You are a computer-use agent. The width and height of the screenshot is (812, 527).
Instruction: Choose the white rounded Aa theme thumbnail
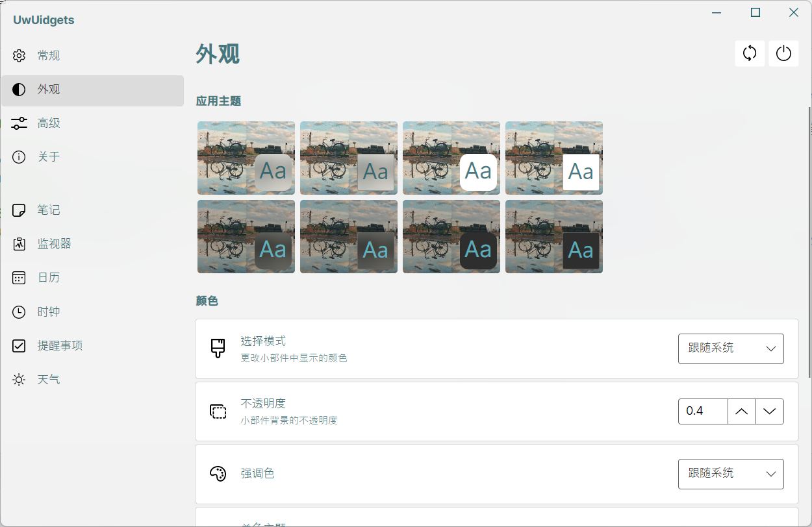[451, 158]
